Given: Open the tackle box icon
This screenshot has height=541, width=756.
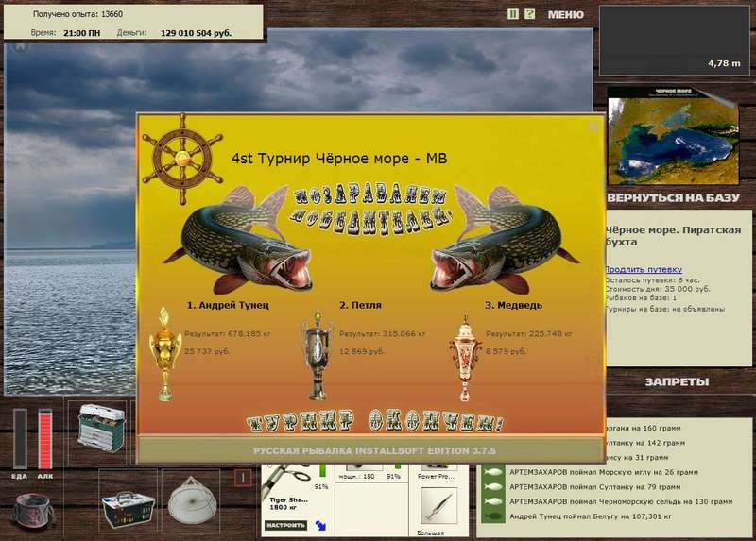Looking at the screenshot, I should (101, 429).
